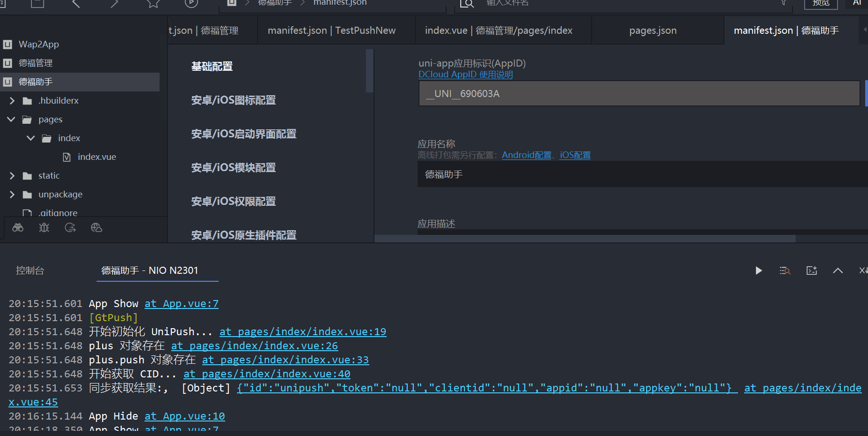Image resolution: width=868 pixels, height=436 pixels.
Task: Expand the .hbuilderx folder
Action: tap(12, 101)
